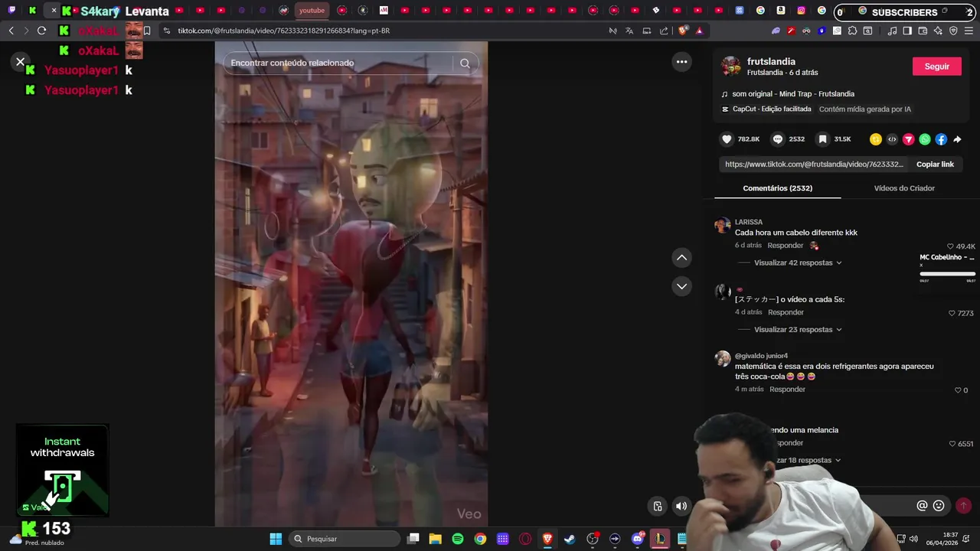Switch to Vídeos do Criador tab
The width and height of the screenshot is (980, 551).
[904, 188]
